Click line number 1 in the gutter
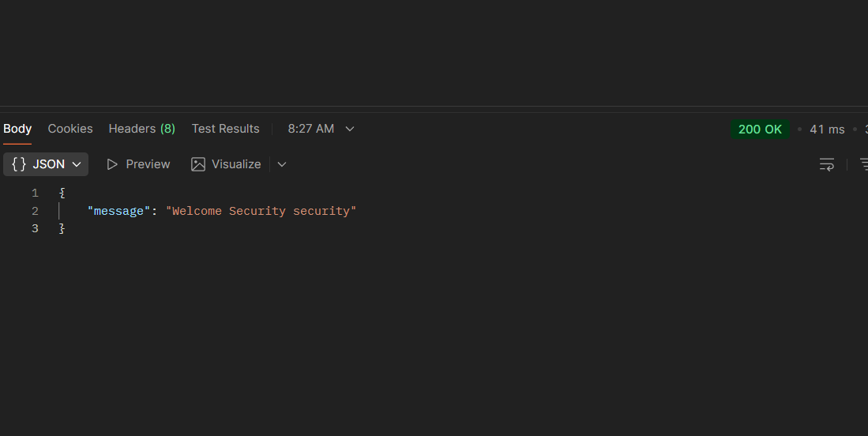The image size is (868, 436). (x=35, y=193)
